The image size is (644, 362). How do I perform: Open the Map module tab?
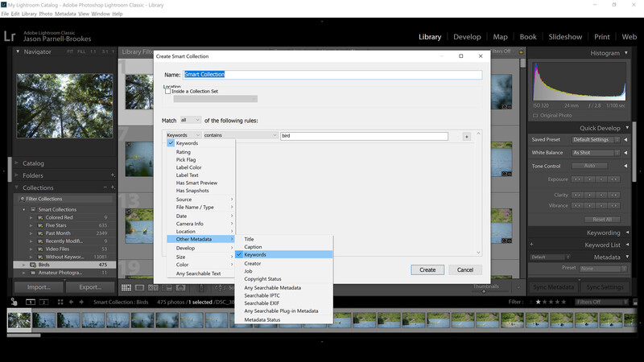(x=500, y=36)
